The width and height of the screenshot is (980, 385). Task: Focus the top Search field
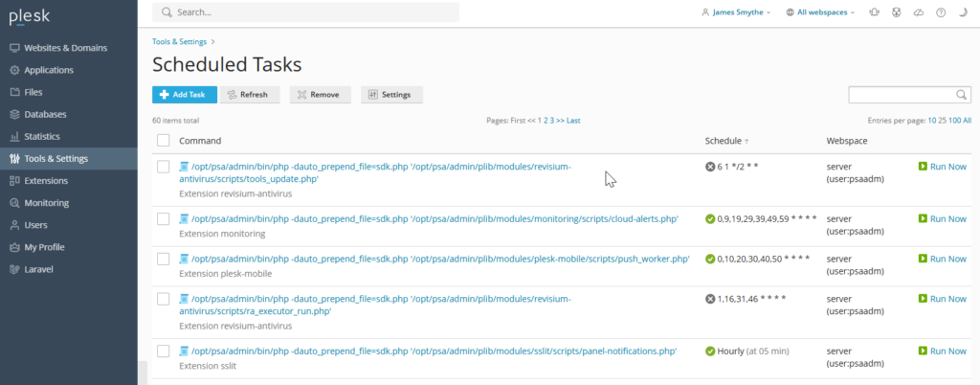point(306,12)
